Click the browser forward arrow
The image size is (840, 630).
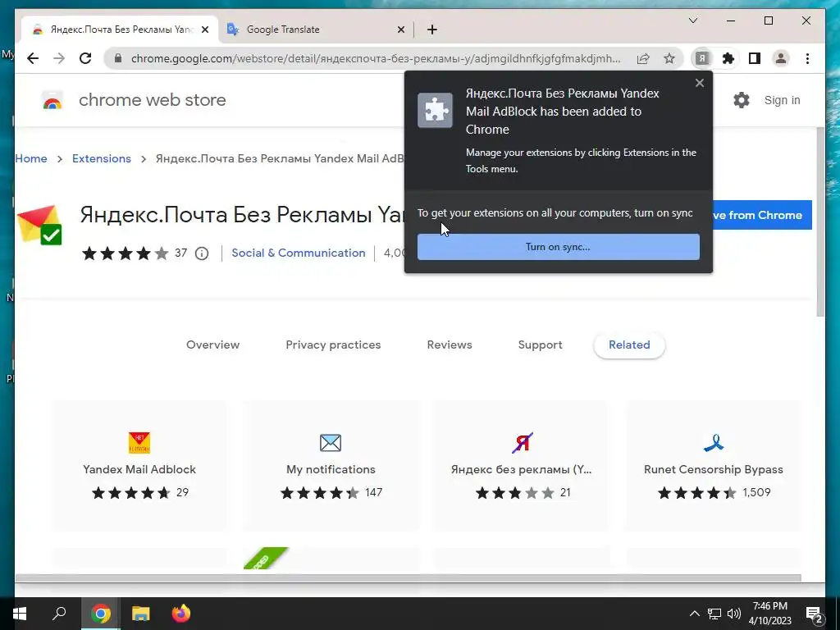[x=59, y=58]
